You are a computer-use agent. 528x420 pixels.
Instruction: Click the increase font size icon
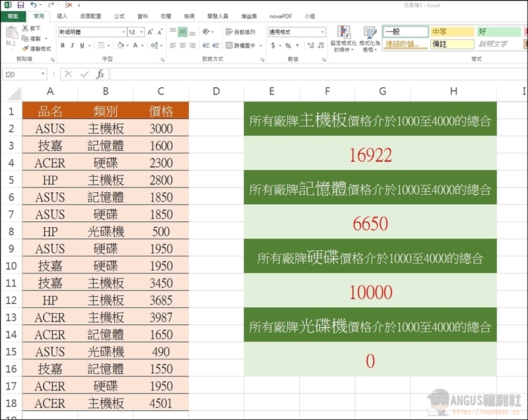click(150, 32)
